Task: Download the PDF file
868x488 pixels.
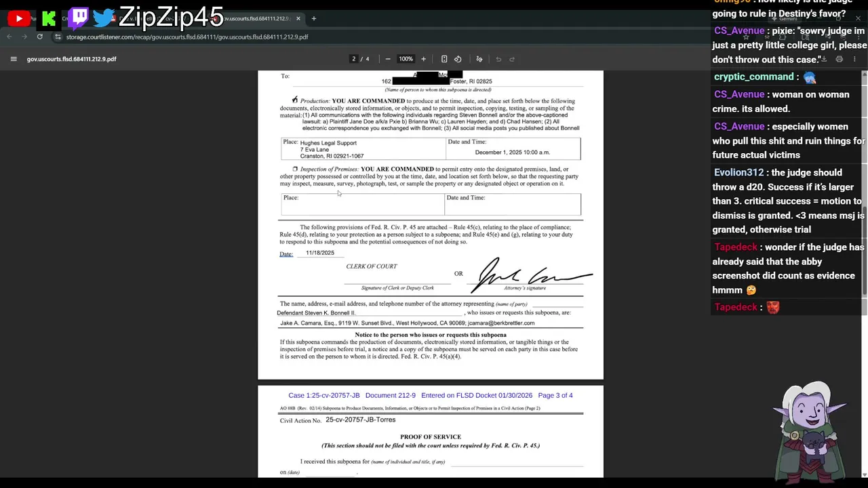Action: [824, 59]
